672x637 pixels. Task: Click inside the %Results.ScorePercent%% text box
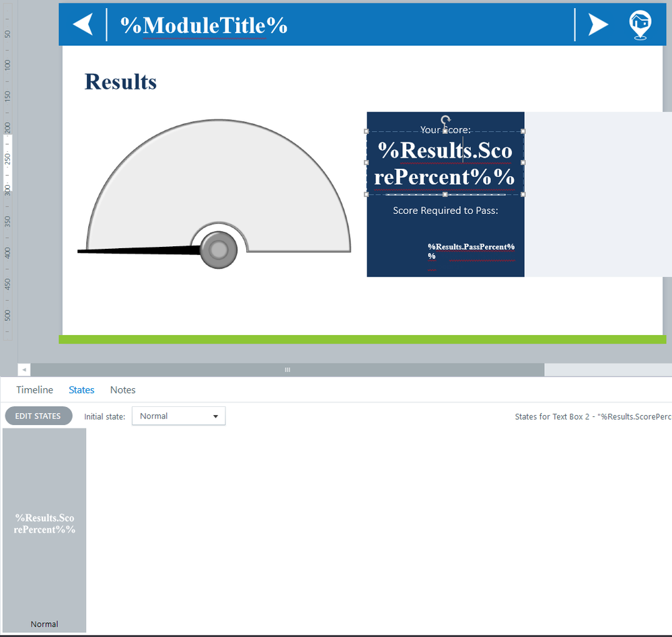tap(445, 163)
